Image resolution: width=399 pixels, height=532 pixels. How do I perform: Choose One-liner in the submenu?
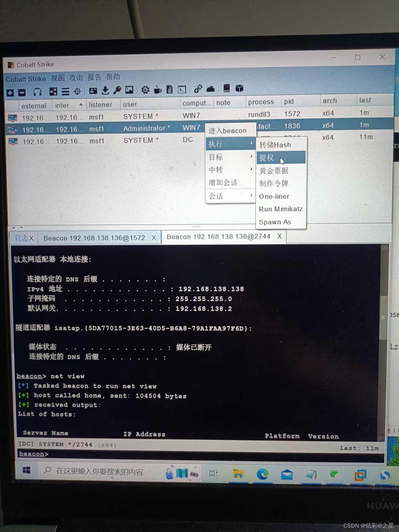point(281,196)
